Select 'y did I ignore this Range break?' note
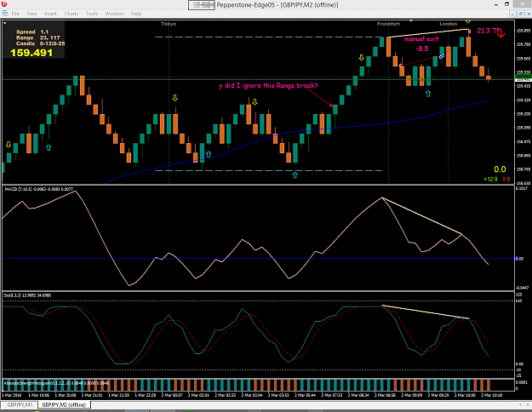The height and width of the screenshot is (412, 532). [268, 85]
